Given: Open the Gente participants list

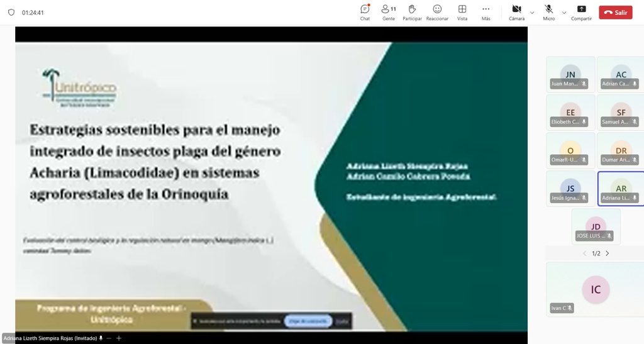Looking at the screenshot, I should tap(389, 13).
